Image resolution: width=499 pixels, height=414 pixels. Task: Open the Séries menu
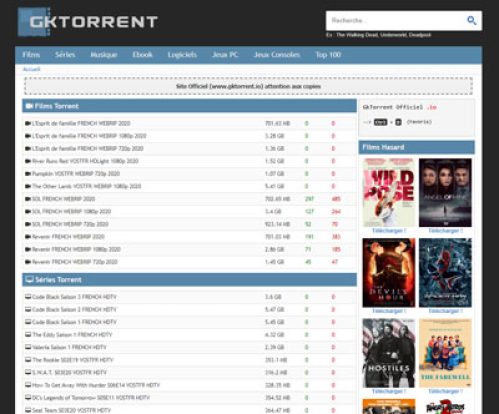point(65,55)
